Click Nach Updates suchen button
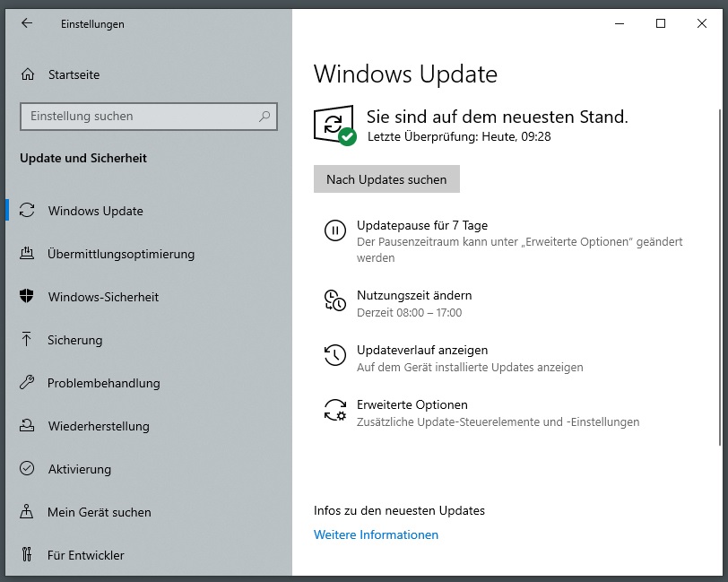The width and height of the screenshot is (728, 582). click(386, 178)
